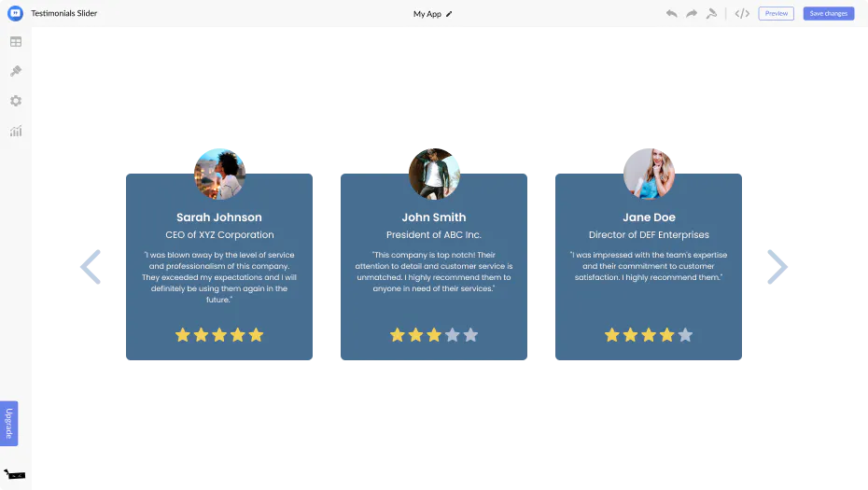Click the My App title
Image resolution: width=868 pixels, height=490 pixels.
[427, 14]
